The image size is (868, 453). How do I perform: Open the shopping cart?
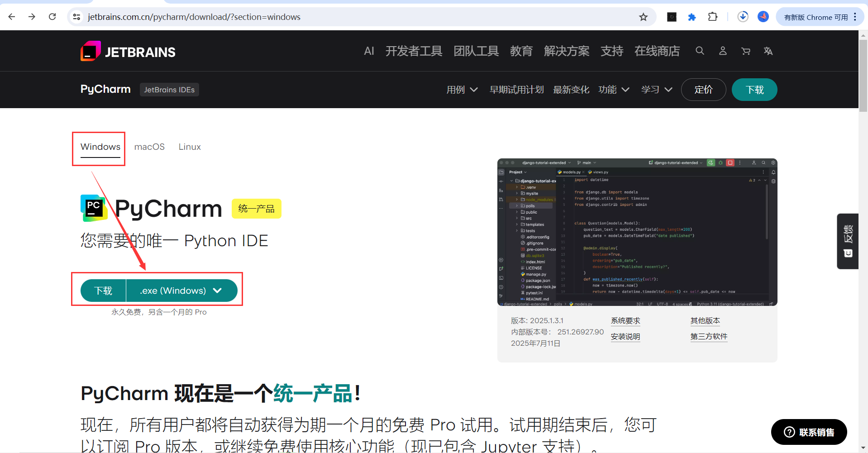746,51
